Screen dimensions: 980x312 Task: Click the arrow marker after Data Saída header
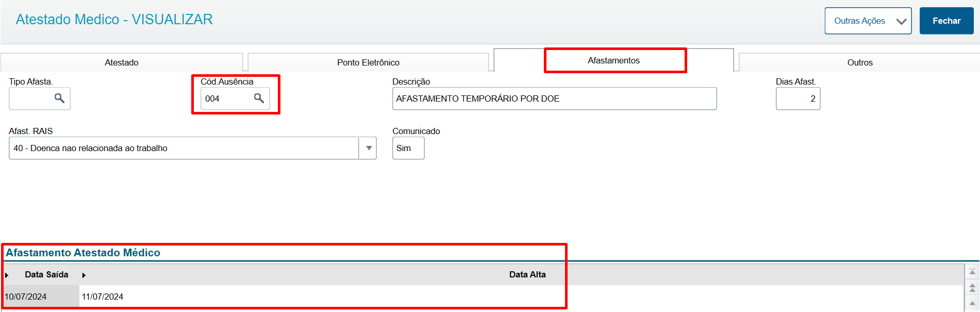pos(84,275)
